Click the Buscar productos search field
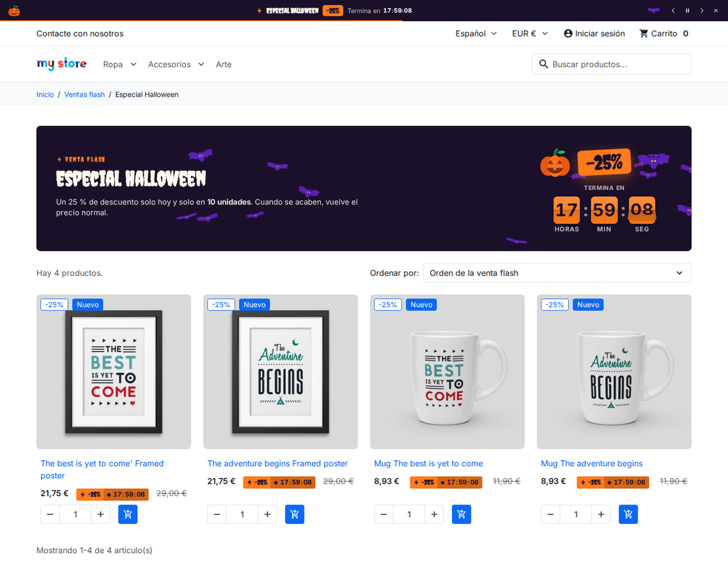This screenshot has height=581, width=728. (x=612, y=64)
